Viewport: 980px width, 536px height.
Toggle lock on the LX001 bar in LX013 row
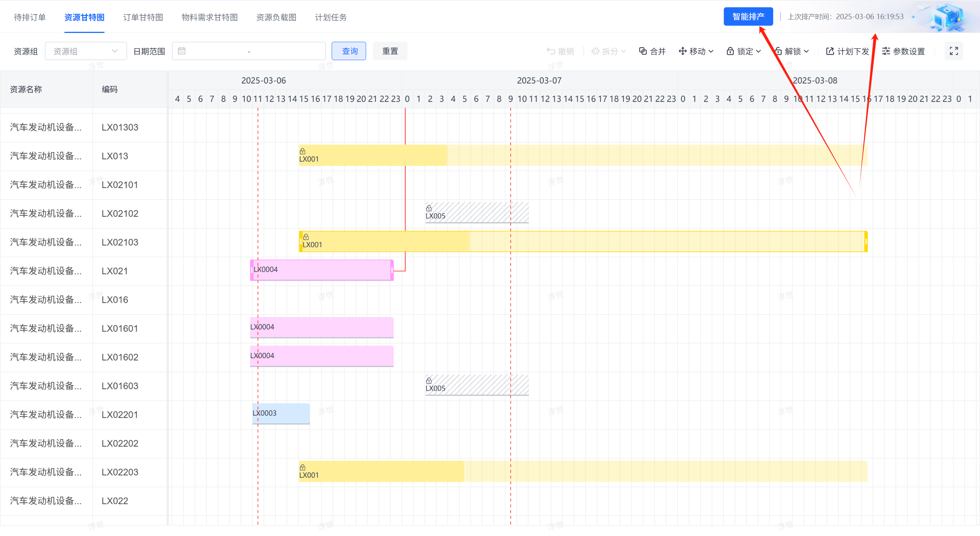point(303,151)
